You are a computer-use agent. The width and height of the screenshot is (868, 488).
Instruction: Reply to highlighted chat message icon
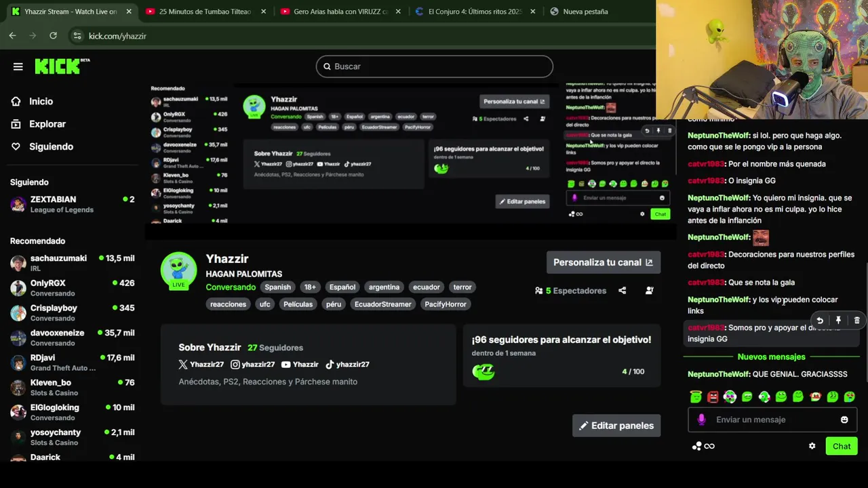820,321
